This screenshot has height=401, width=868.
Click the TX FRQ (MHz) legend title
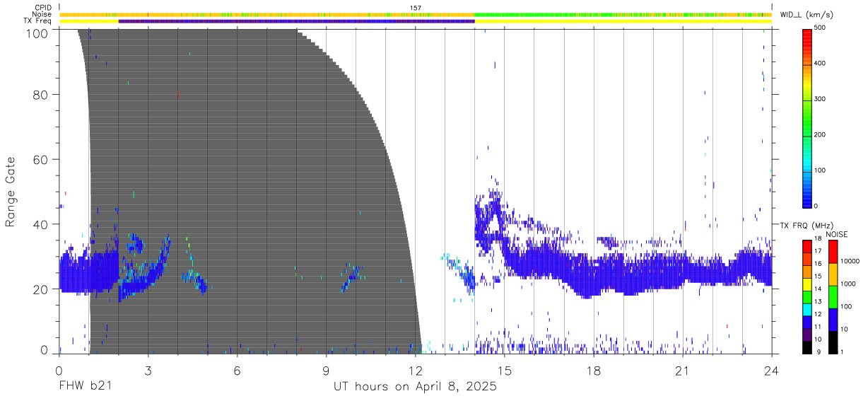click(809, 226)
